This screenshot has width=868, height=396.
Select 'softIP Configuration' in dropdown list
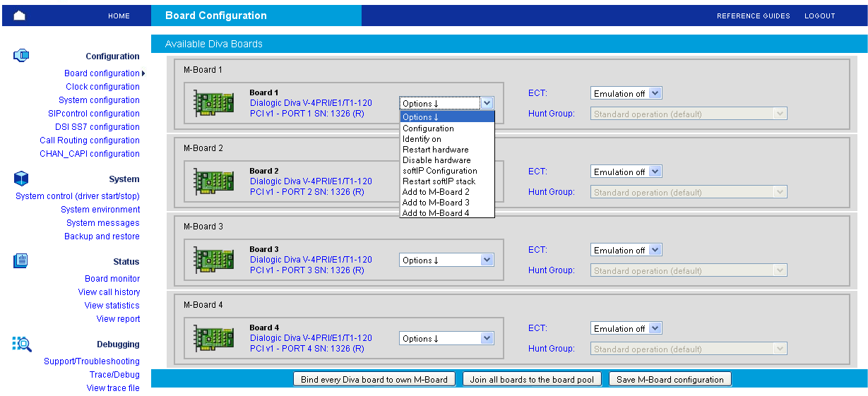point(439,171)
